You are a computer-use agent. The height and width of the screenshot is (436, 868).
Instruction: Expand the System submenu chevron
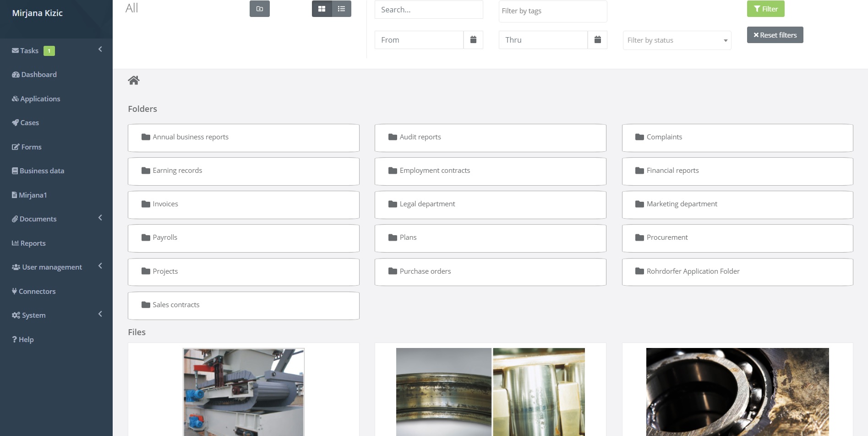100,314
